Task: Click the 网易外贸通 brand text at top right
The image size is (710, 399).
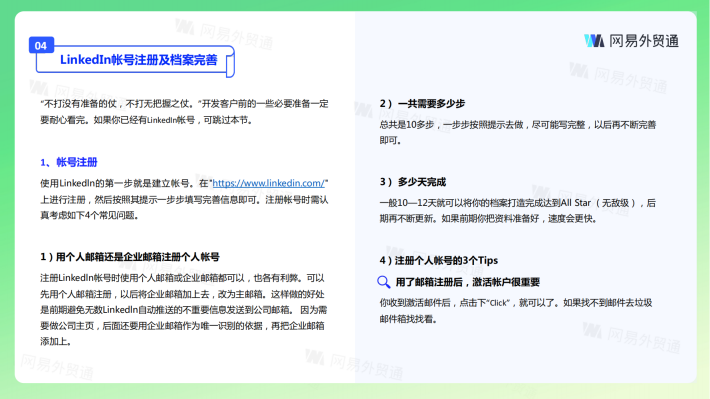Action: point(644,41)
